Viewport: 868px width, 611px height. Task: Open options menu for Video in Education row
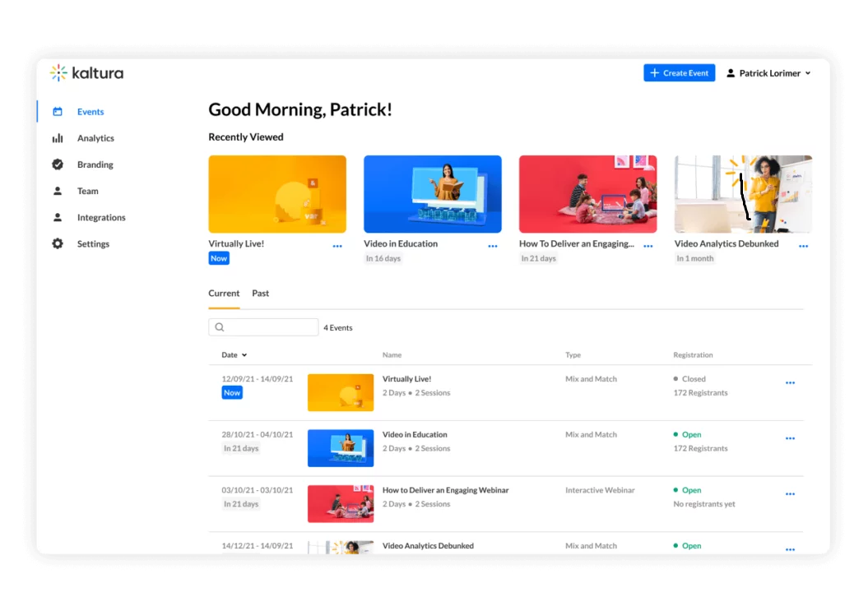[x=790, y=438]
